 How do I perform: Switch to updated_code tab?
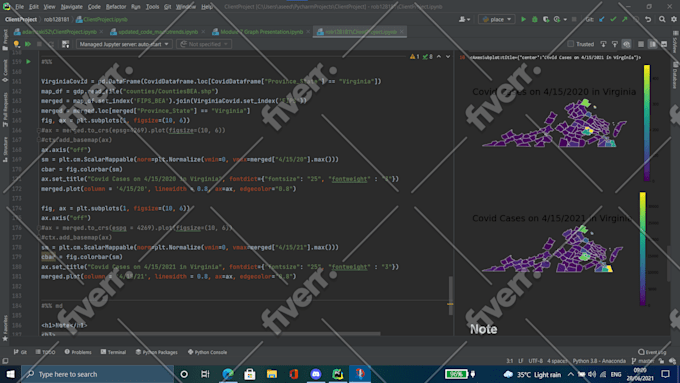(158, 32)
